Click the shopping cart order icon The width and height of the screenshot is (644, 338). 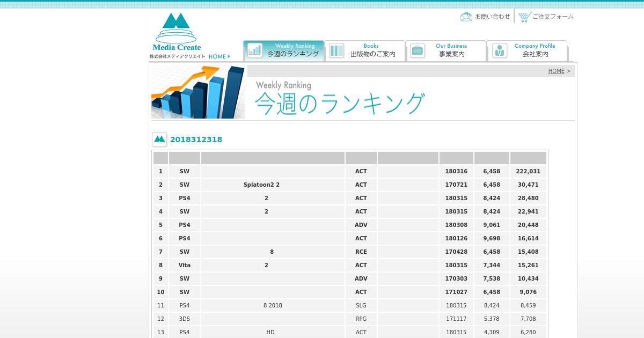(524, 17)
